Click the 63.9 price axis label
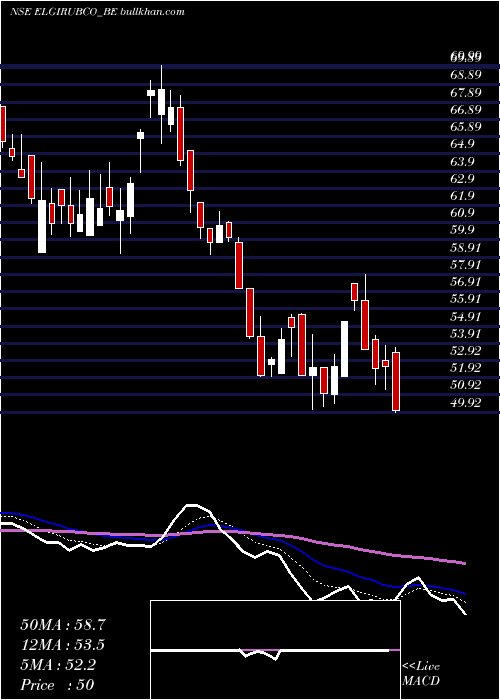Viewport: 500px width, 700px height. point(462,161)
